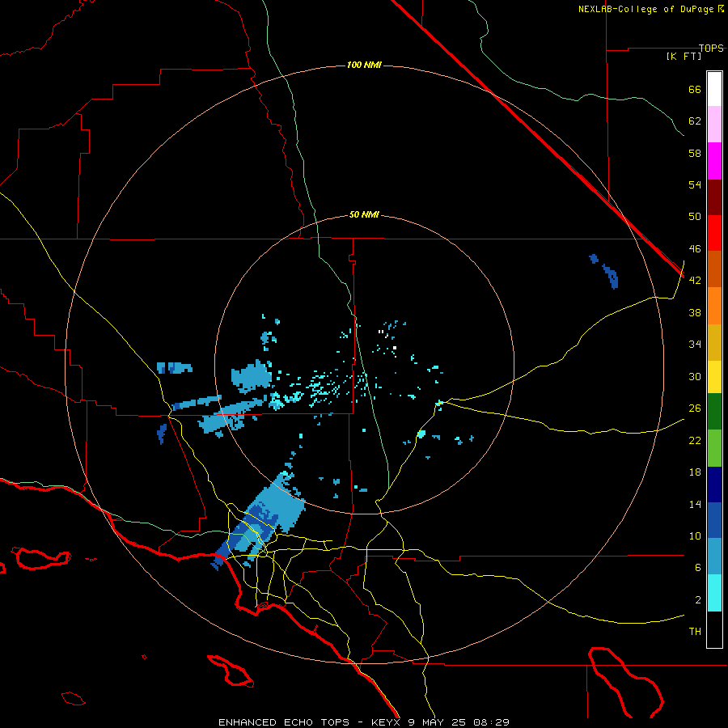This screenshot has height=728, width=728.
Task: Click the legend value "30"
Action: point(695,376)
